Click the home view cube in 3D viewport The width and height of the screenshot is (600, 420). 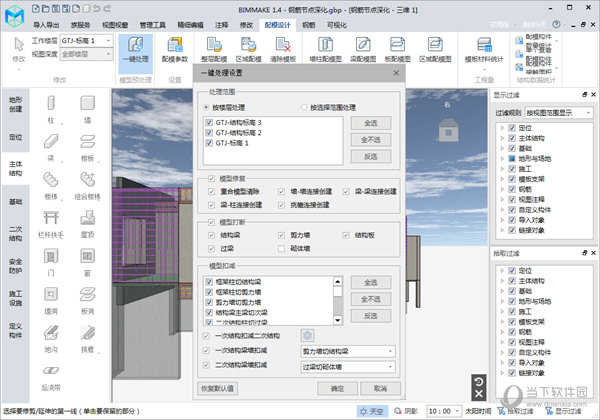click(x=448, y=130)
